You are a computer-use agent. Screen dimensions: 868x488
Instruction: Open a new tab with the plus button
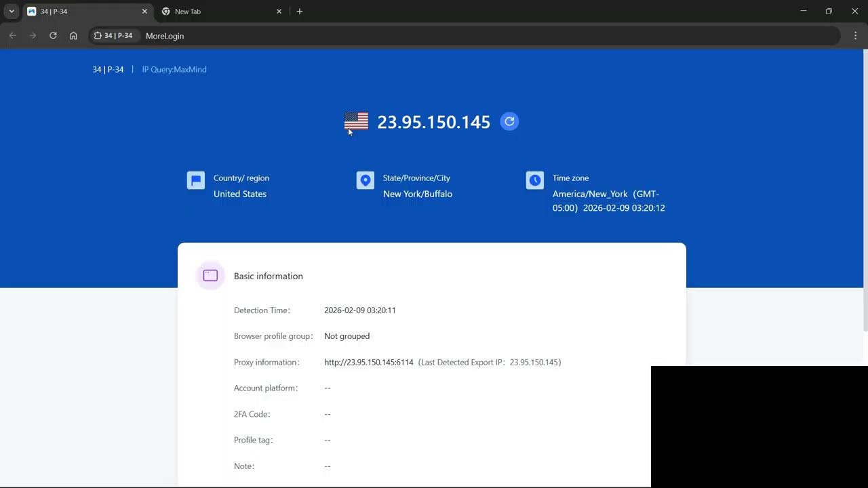300,12
